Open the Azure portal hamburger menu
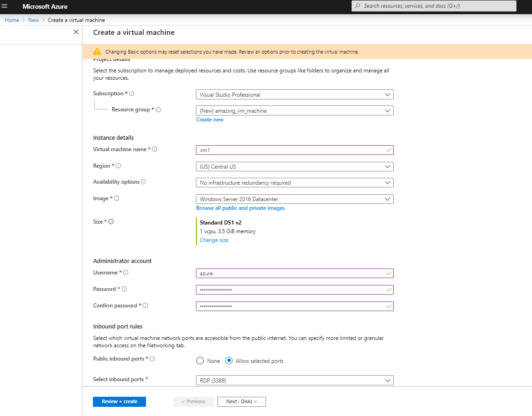 (x=5, y=6)
